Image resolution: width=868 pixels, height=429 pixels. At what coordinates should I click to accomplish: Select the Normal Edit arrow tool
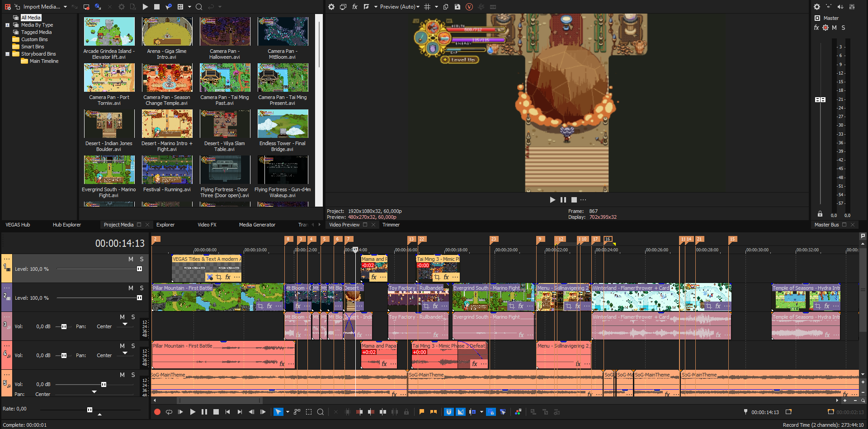pos(278,412)
